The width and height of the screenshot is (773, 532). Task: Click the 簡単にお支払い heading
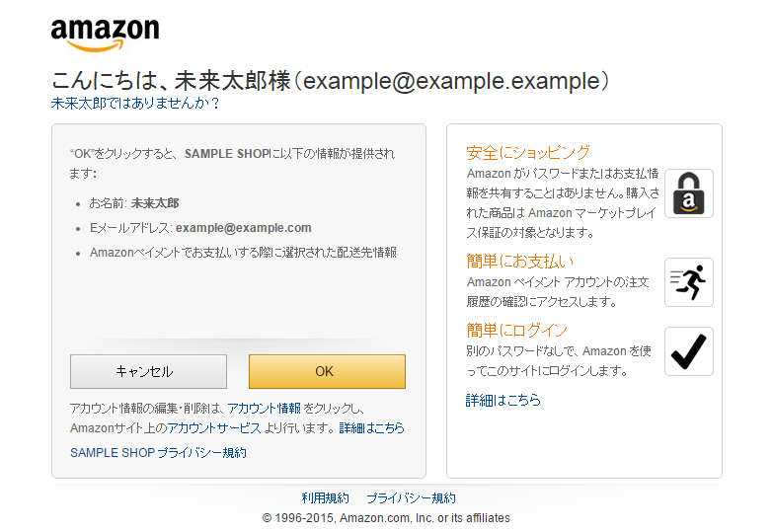click(x=520, y=262)
